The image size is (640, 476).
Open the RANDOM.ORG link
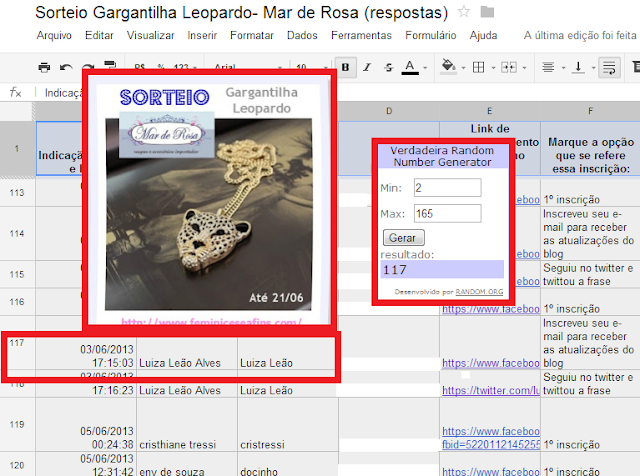(479, 292)
